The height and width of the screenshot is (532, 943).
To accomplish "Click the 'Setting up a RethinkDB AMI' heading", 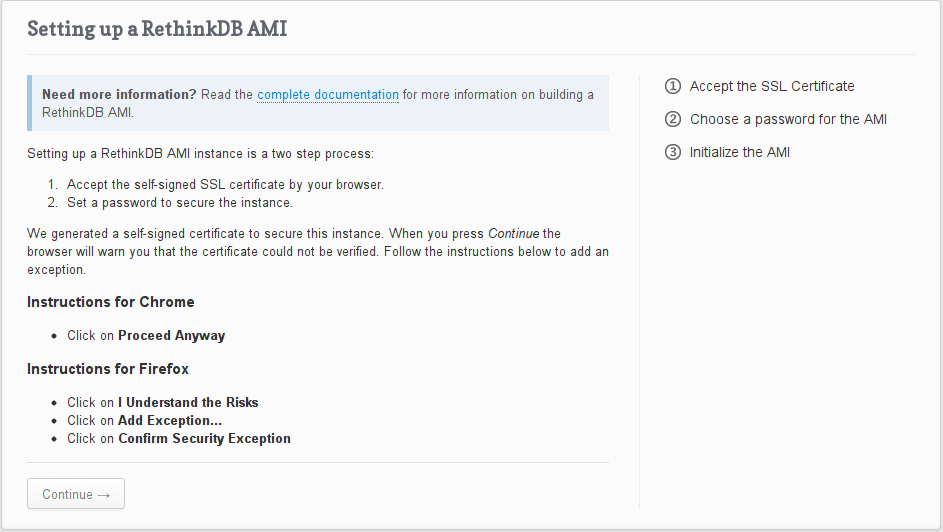I will point(157,29).
